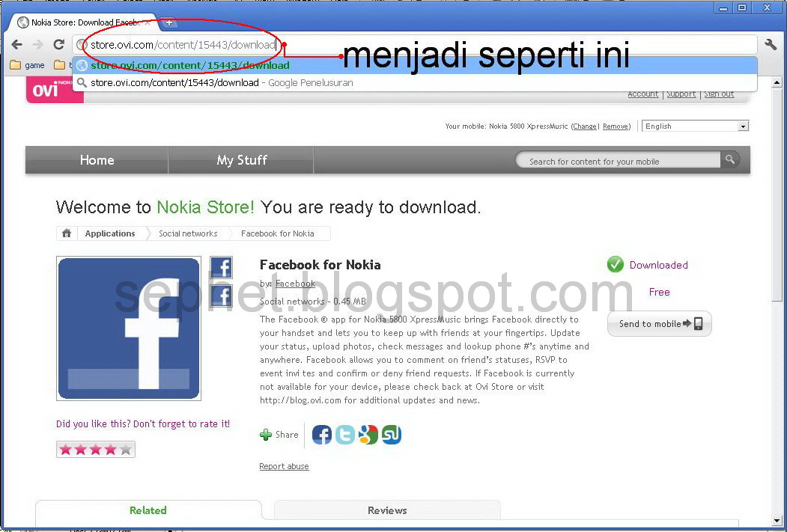
Task: Click the large Facebook app image
Action: pos(129,328)
